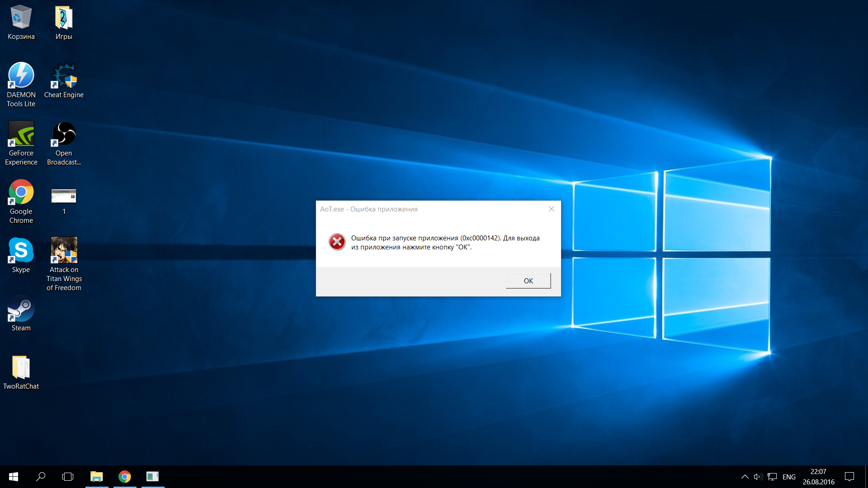Viewport: 868px width, 488px height.
Task: Close the AoT.exe error dialog
Action: click(x=551, y=209)
